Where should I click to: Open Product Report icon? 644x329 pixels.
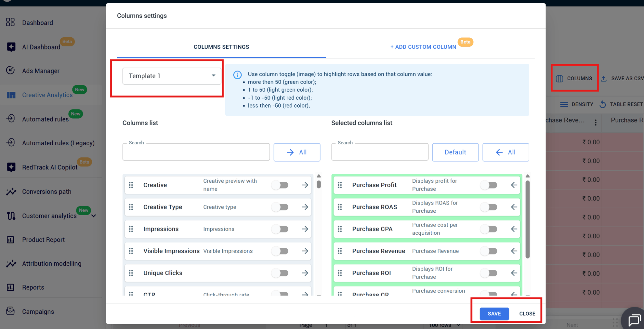pyautogui.click(x=10, y=239)
